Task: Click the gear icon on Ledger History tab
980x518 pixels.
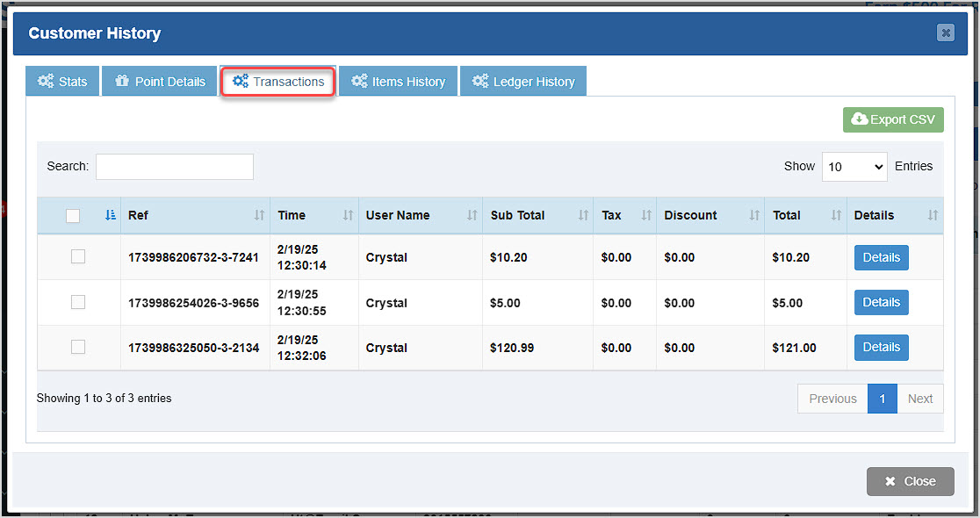Action: pos(480,81)
